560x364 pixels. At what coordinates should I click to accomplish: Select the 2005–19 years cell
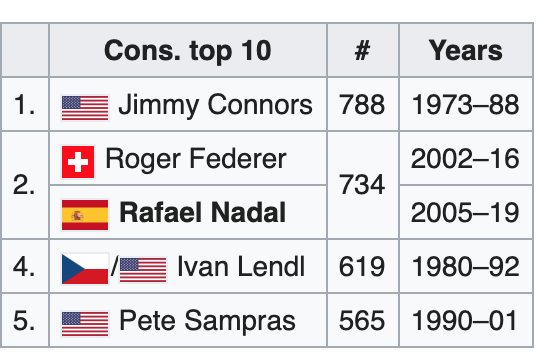point(466,212)
